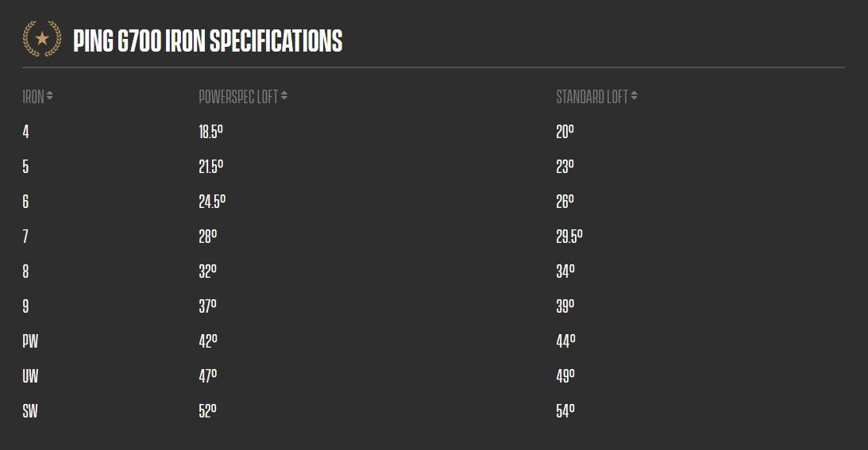This screenshot has width=868, height=450.
Task: Click the PING G700 IRON SPECIFICATIONS heading
Action: pyautogui.click(x=207, y=41)
